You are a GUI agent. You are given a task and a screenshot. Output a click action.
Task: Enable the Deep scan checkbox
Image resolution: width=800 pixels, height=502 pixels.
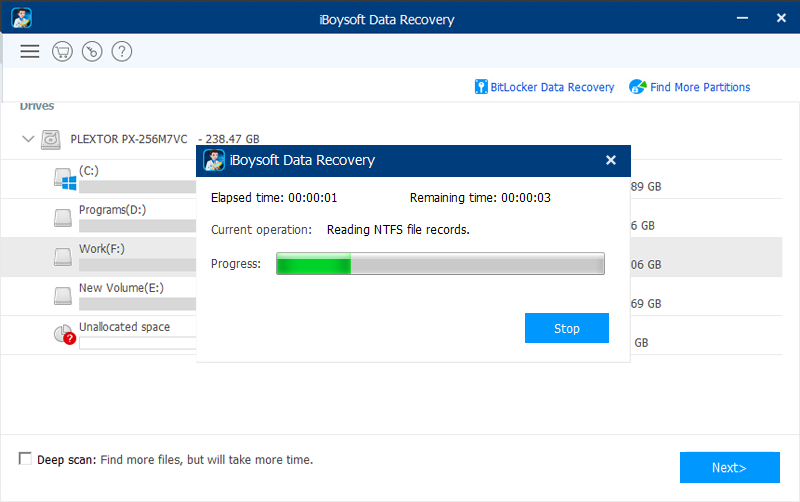point(25,459)
